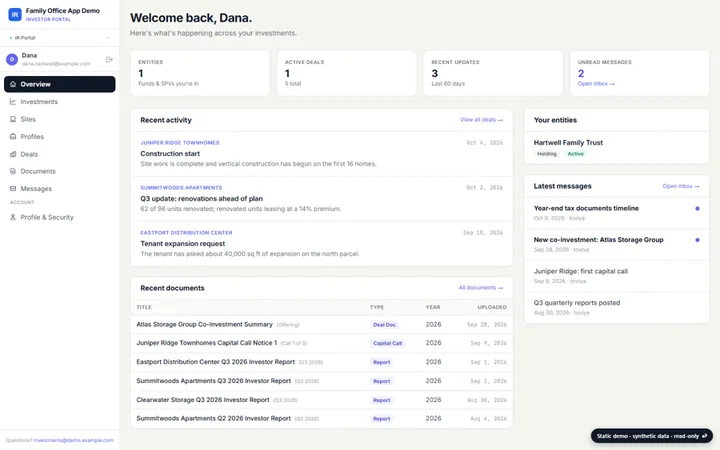Click Open inbox in Latest messages
The width and height of the screenshot is (720, 450).
tap(681, 186)
